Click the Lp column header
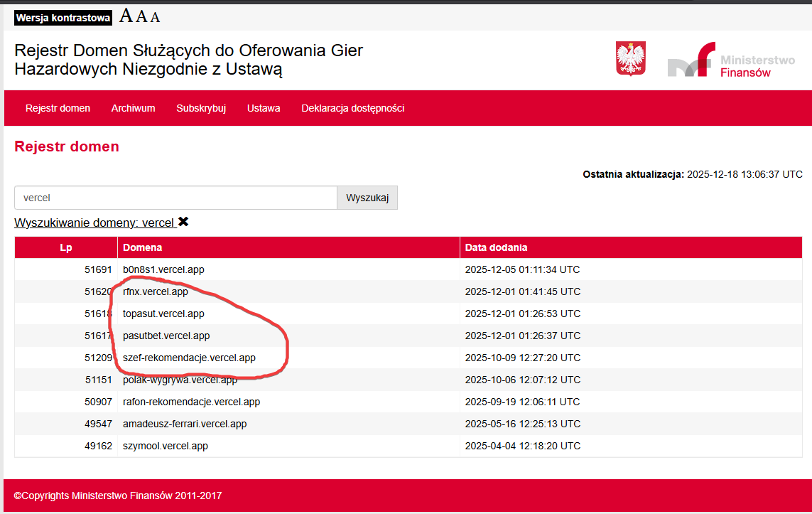Image resolution: width=812 pixels, height=514 pixels. coord(66,247)
